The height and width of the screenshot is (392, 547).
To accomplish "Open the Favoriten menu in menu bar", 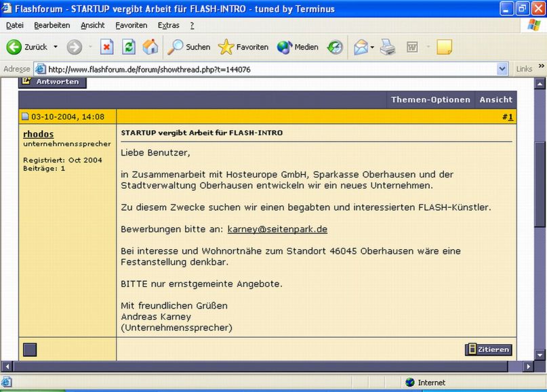I will coord(131,26).
